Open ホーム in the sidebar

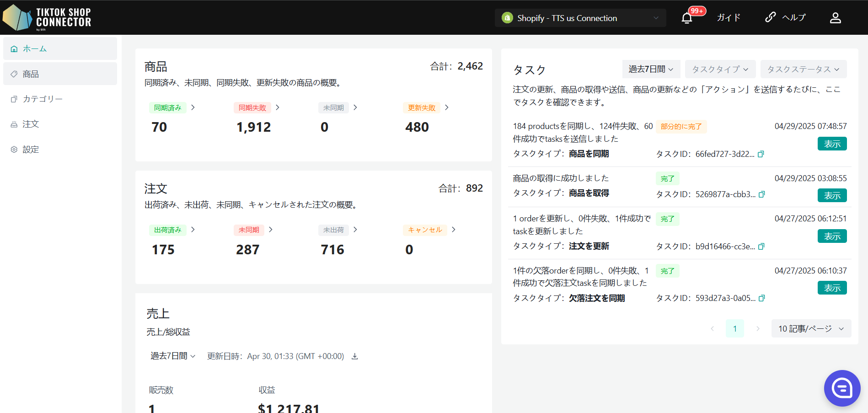60,48
